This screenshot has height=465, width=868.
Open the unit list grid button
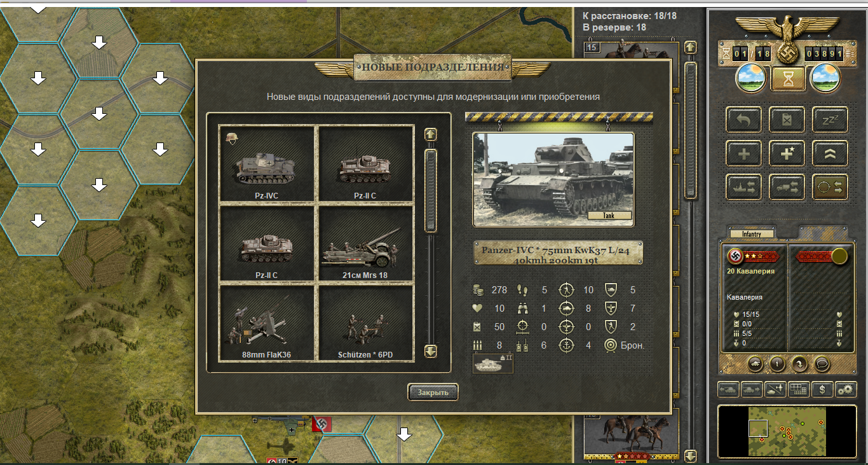[x=799, y=389]
